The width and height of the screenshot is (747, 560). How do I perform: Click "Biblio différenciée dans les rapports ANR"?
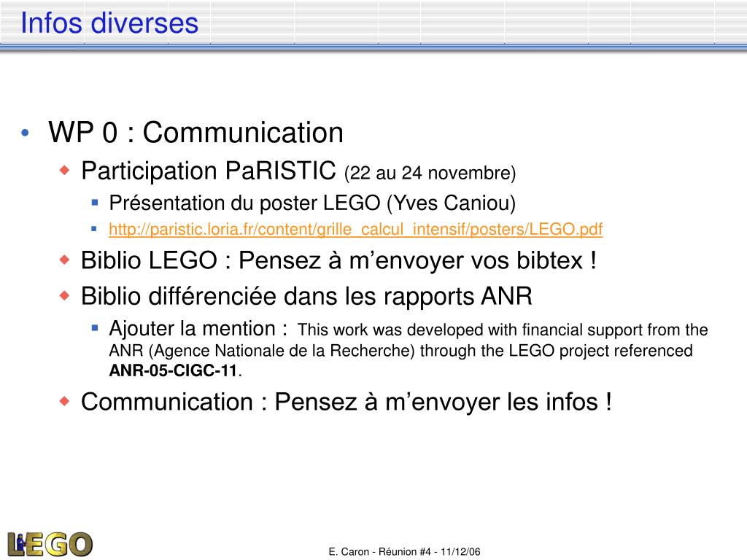coord(306,296)
